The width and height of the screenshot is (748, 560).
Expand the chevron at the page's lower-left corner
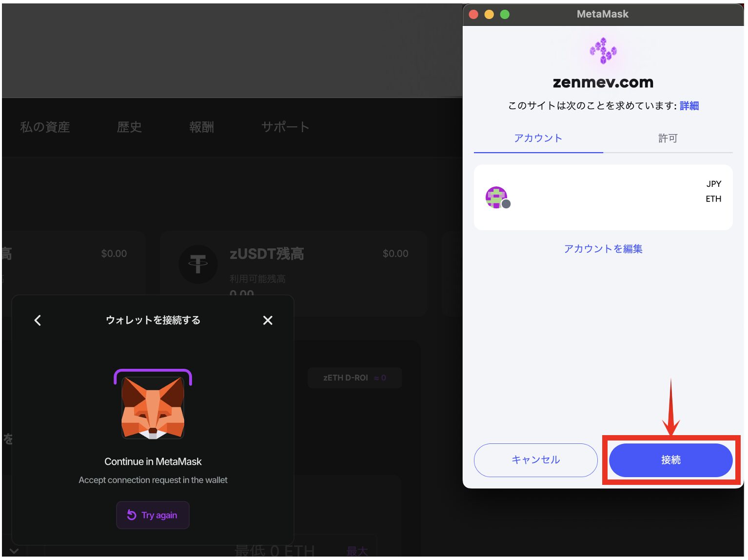[14, 551]
